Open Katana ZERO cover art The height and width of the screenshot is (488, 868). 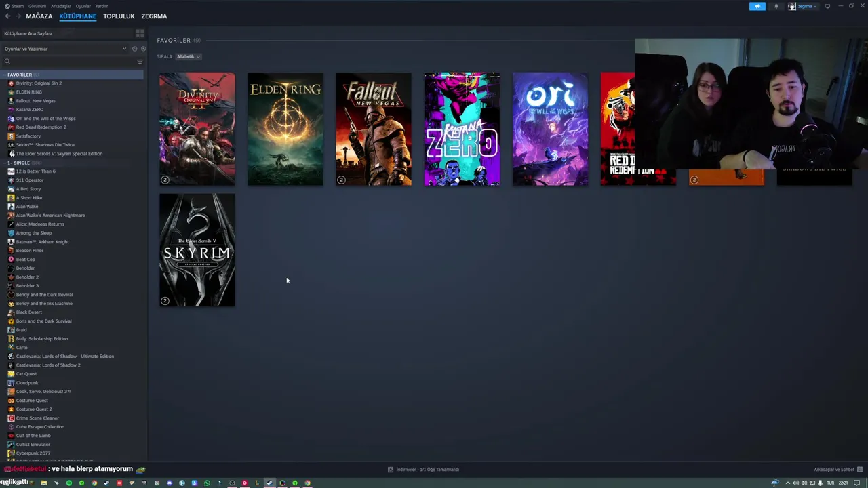tap(462, 129)
